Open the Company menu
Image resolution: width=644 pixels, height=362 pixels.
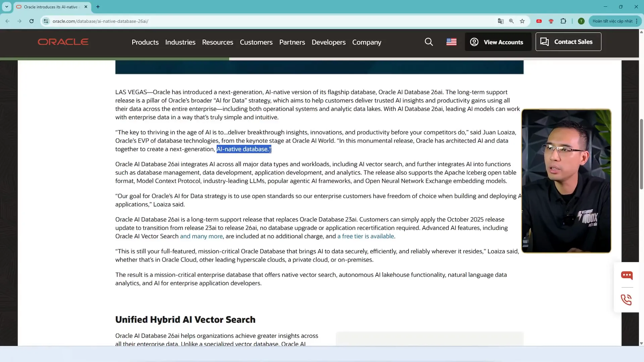[x=367, y=42]
